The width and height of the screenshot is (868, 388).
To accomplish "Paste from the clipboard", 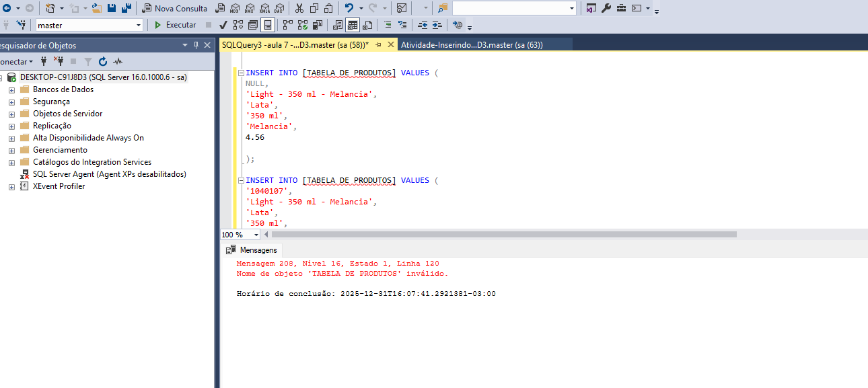I will [x=328, y=8].
